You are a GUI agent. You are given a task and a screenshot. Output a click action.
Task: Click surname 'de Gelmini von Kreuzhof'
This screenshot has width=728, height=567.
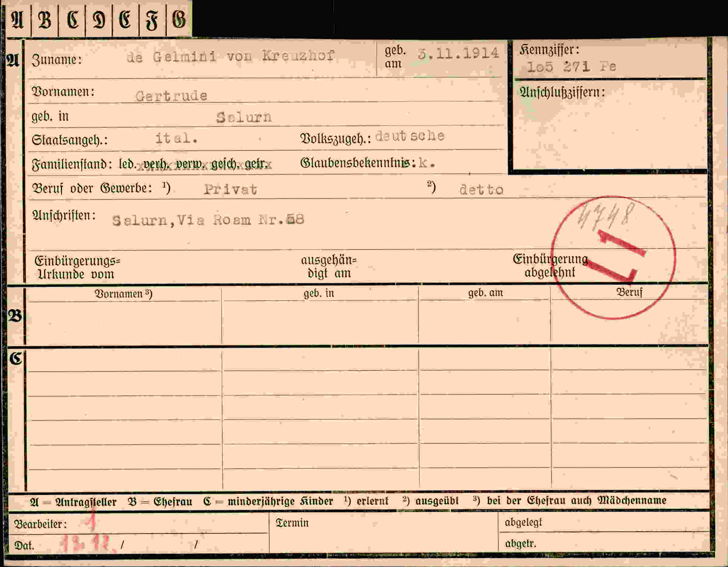230,56
